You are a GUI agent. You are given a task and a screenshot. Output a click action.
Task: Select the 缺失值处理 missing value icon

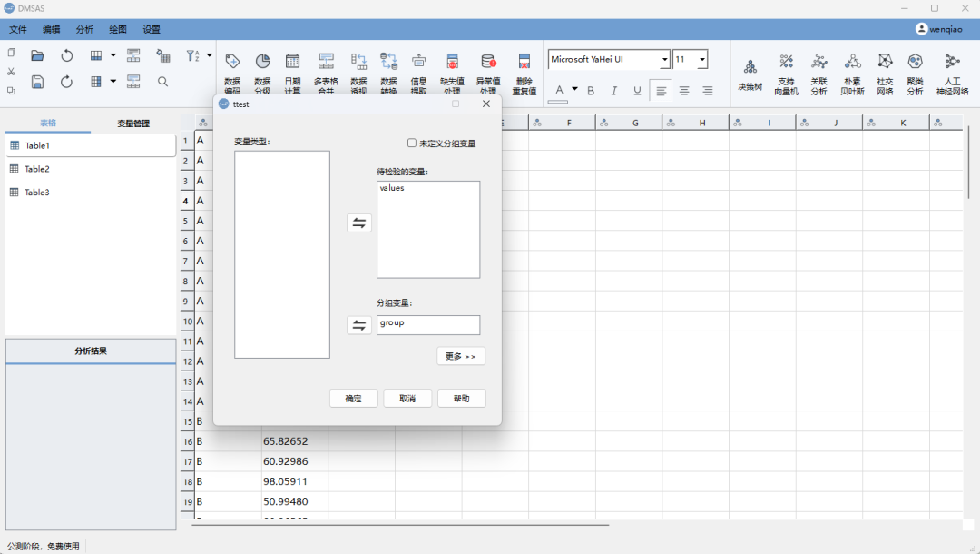pos(452,73)
